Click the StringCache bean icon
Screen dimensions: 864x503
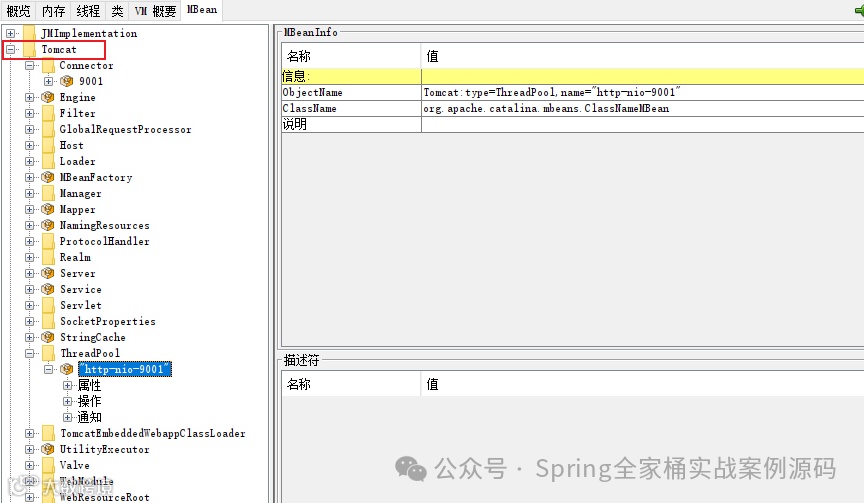pos(48,337)
